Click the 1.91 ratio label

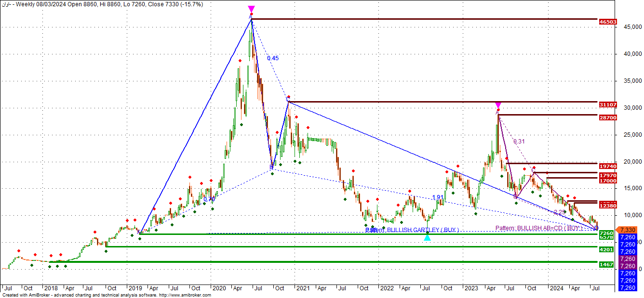pos(438,197)
